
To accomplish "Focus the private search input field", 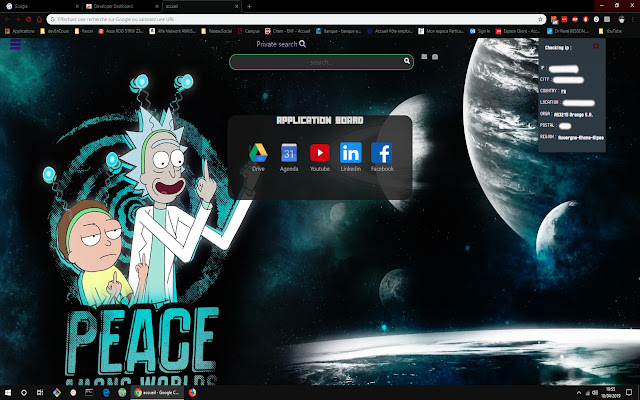I will (321, 62).
